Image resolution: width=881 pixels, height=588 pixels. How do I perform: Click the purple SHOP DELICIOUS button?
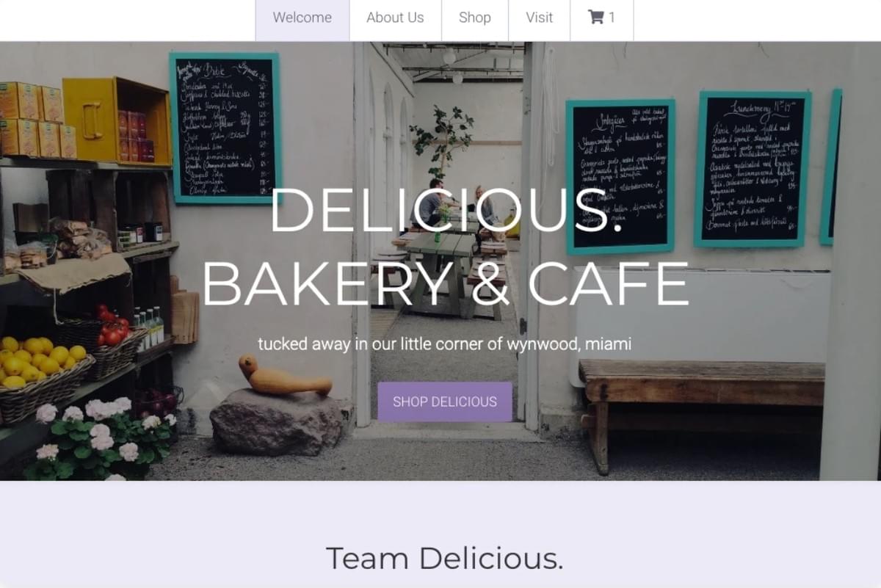coord(445,402)
